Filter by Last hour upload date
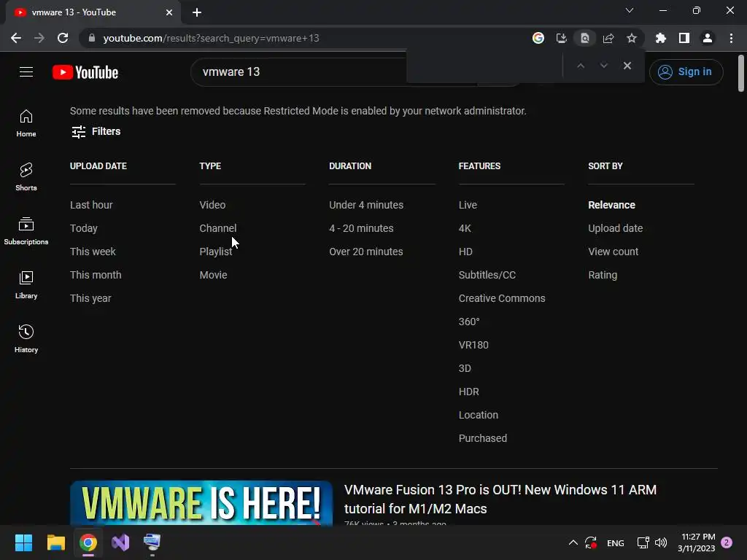 pyautogui.click(x=91, y=205)
